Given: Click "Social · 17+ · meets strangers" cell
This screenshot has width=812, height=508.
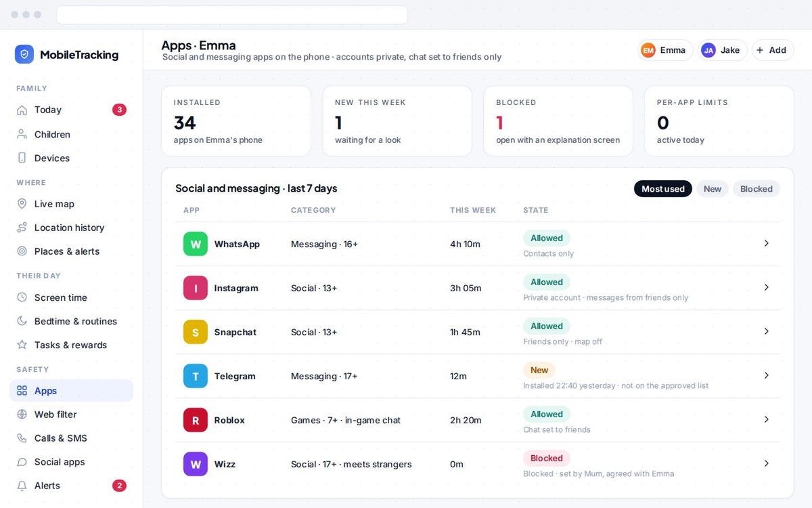Looking at the screenshot, I should [x=351, y=464].
